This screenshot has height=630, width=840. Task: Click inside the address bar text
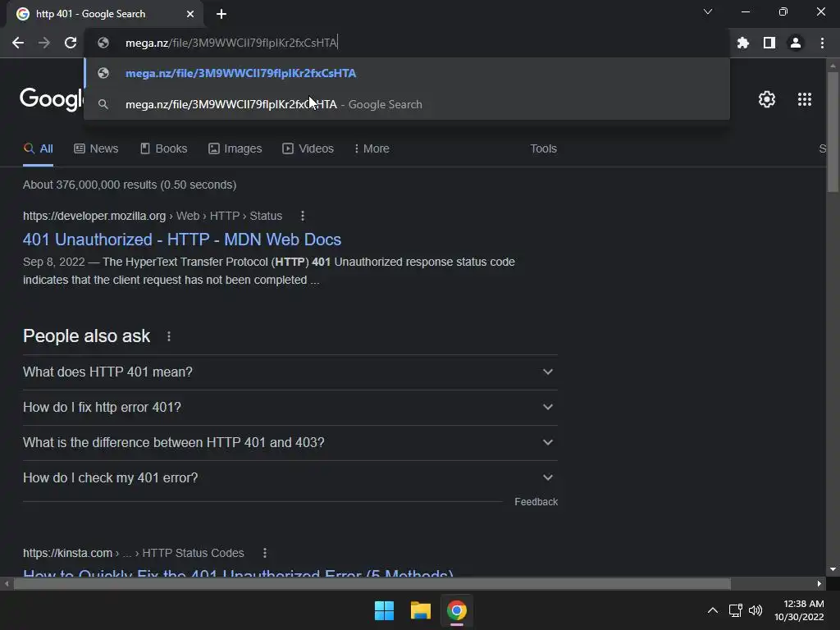[231, 43]
